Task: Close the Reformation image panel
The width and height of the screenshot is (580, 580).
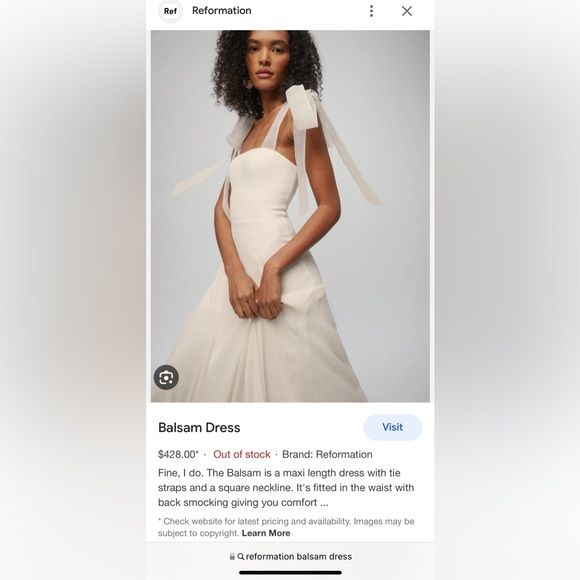Action: 407,11
